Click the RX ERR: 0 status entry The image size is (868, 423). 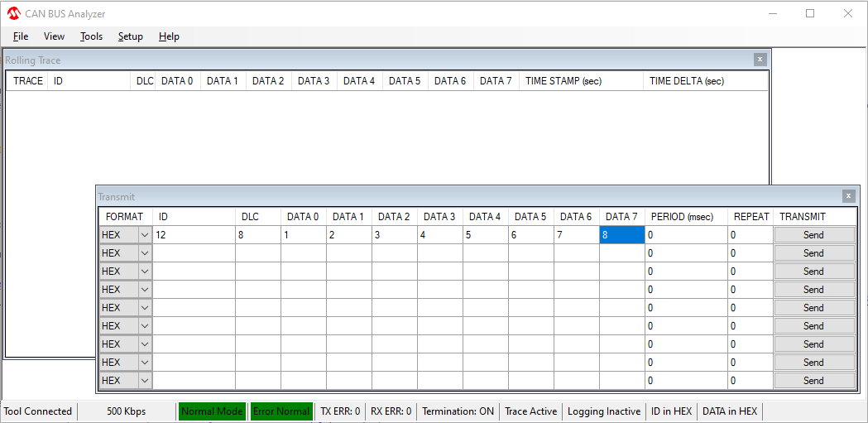391,411
